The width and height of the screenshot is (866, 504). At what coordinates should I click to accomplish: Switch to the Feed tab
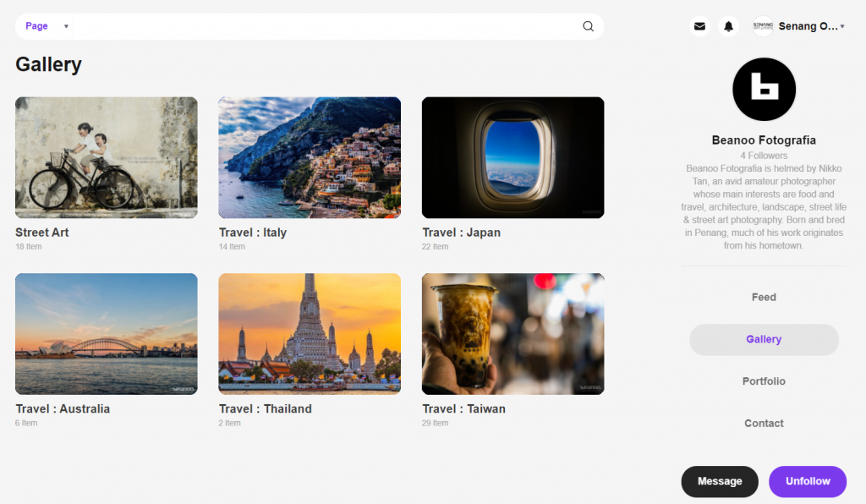point(764,298)
